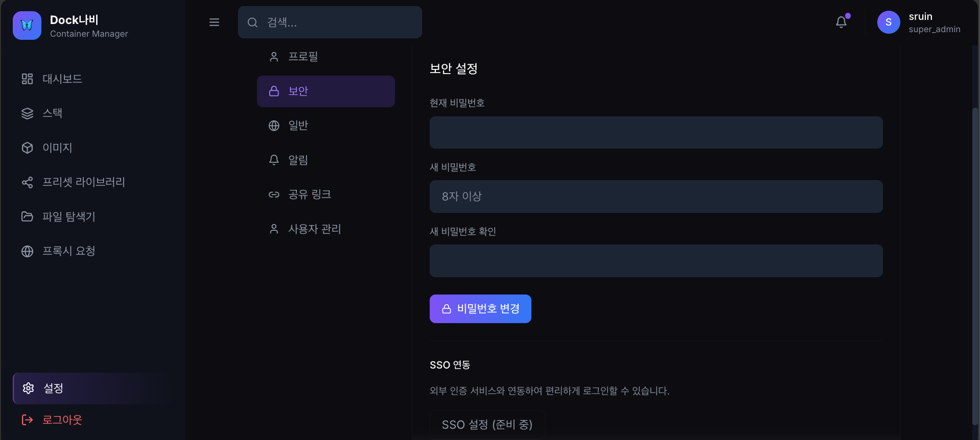The image size is (980, 440).
Task: Click the SSO 설정 (준비 중) button
Action: pyautogui.click(x=487, y=424)
